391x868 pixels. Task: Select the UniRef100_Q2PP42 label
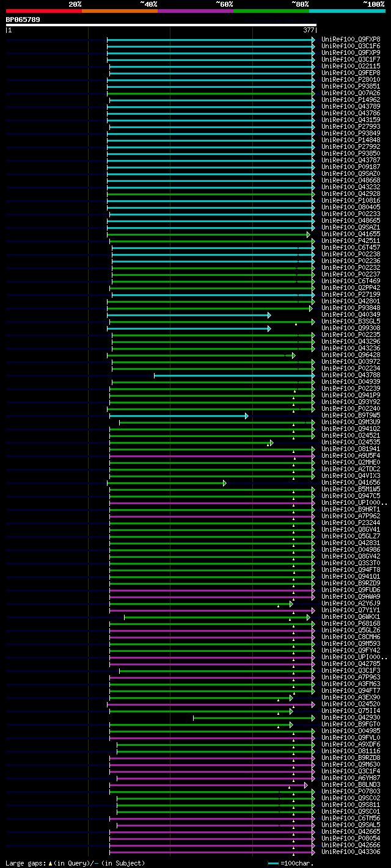pos(351,288)
